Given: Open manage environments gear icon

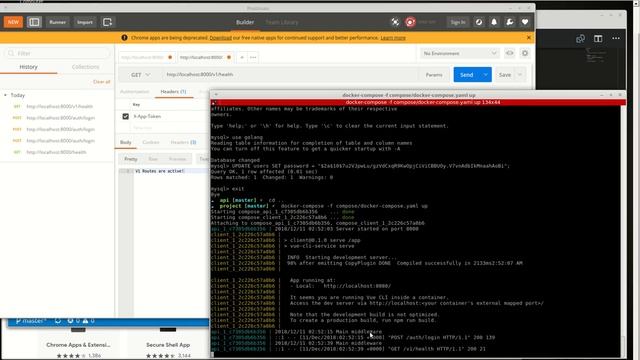Looking at the screenshot, I should coord(525,53).
